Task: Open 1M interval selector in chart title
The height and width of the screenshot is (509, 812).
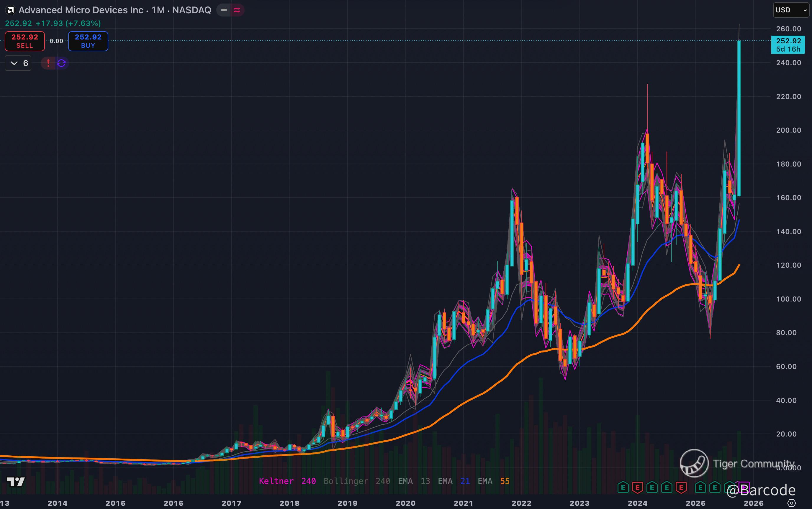Action: point(158,10)
